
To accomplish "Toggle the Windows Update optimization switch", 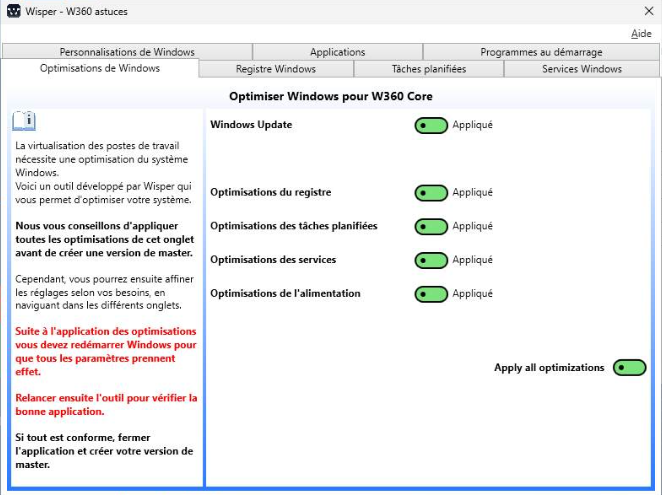I will click(431, 125).
